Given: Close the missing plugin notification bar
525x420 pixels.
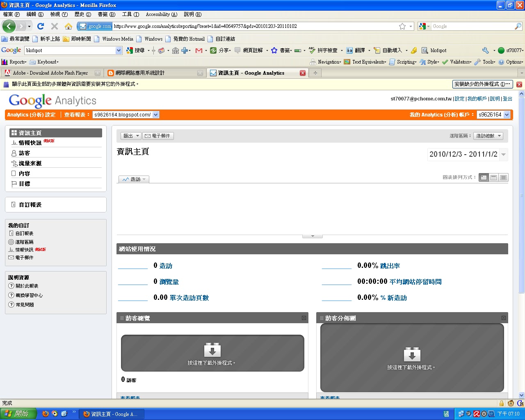Looking at the screenshot, I should (x=519, y=84).
